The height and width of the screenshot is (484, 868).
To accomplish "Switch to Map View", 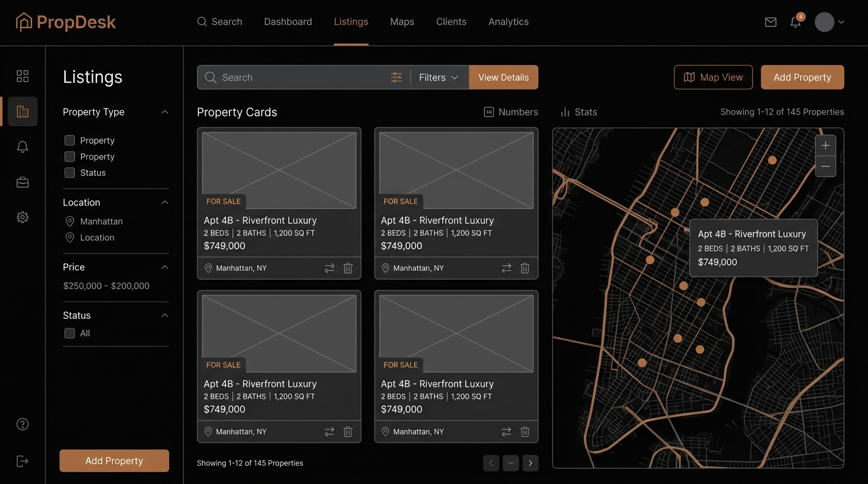I will (x=713, y=78).
